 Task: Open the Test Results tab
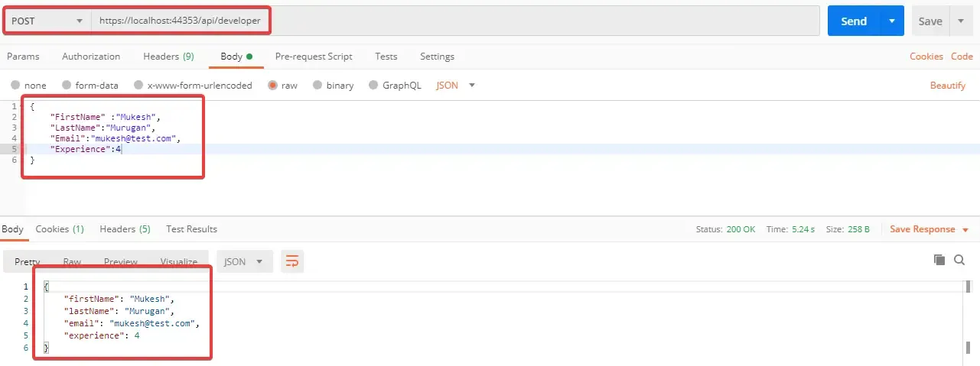pyautogui.click(x=191, y=229)
